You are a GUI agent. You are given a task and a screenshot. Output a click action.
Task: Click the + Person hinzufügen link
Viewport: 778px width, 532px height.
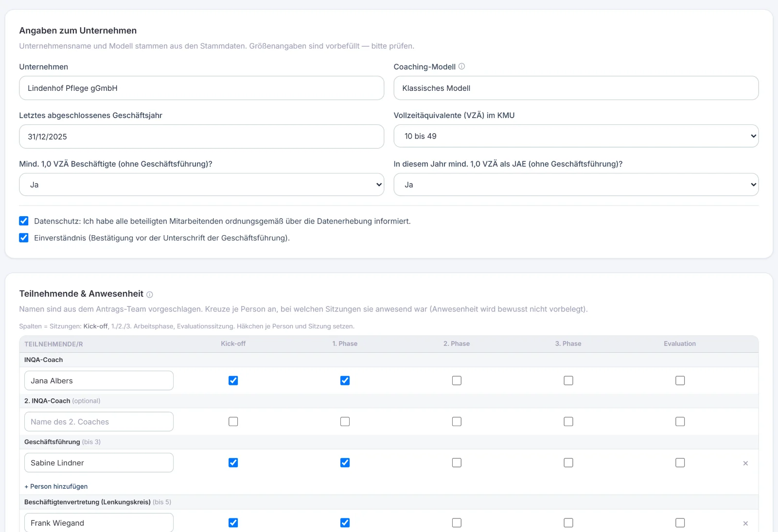[x=56, y=486]
